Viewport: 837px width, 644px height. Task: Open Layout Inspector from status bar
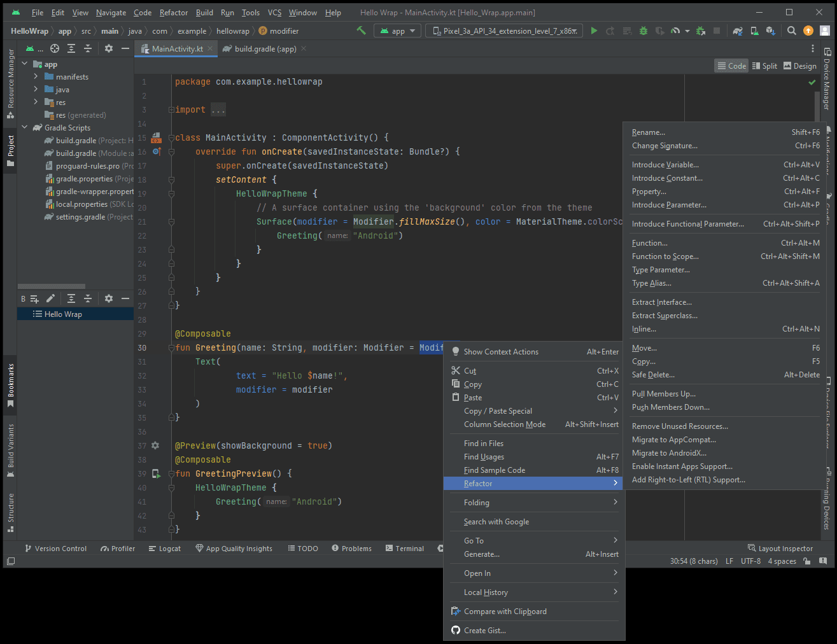tap(780, 549)
